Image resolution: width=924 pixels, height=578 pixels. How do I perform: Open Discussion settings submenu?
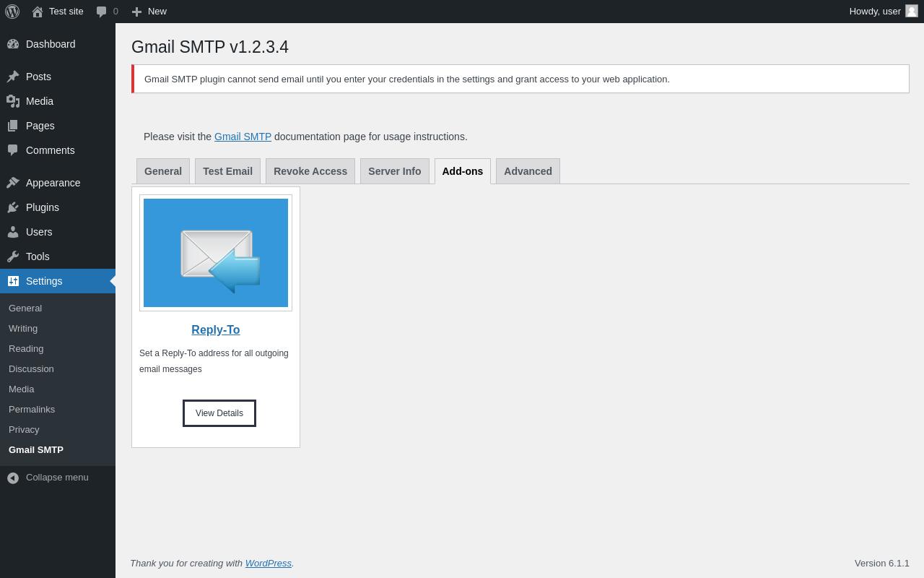point(31,369)
